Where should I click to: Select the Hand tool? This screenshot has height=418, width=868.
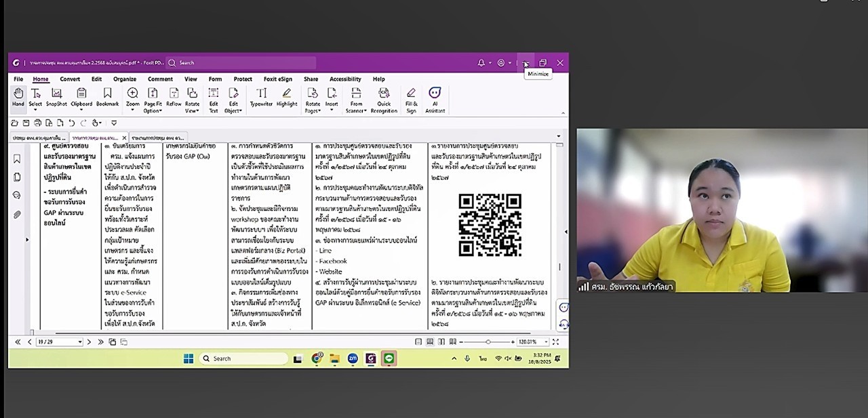point(18,97)
